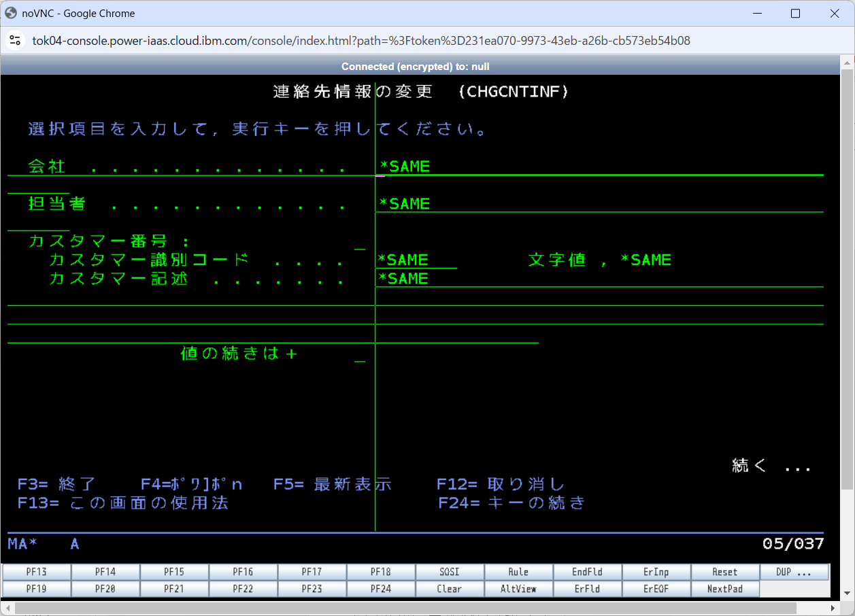This screenshot has height=616, width=855.
Task: Open the DUP ... keypad button
Action: pyautogui.click(x=794, y=572)
